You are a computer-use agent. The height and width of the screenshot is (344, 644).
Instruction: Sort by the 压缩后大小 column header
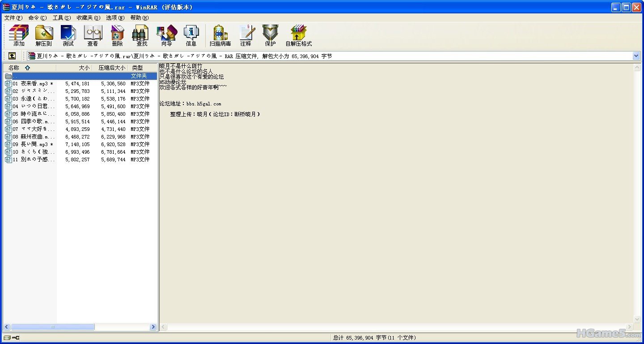click(110, 68)
